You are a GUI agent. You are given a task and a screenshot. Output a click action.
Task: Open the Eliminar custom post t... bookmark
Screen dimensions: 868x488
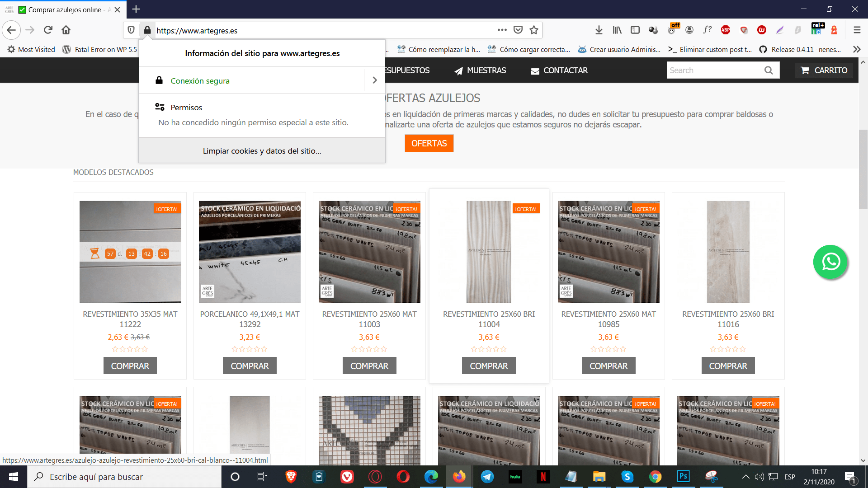point(710,49)
